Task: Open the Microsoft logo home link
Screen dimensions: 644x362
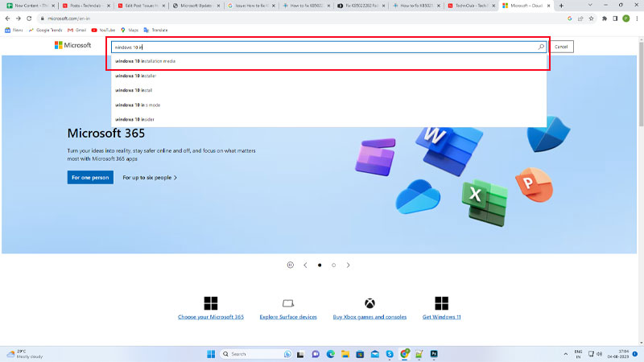Action: click(72, 45)
